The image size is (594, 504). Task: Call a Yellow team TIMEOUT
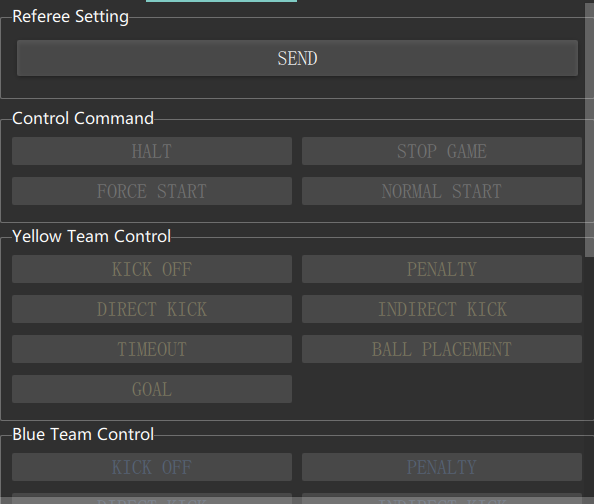click(152, 349)
